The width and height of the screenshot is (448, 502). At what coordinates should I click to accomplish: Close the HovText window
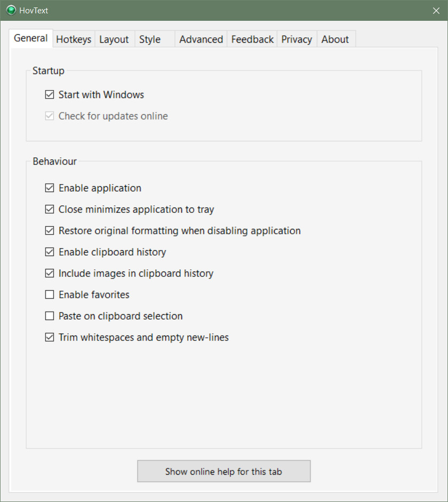click(436, 11)
